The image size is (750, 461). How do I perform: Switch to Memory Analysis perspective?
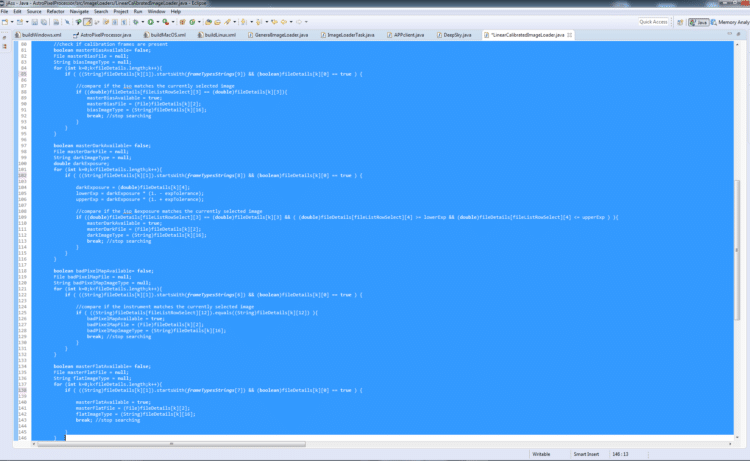[x=730, y=22]
